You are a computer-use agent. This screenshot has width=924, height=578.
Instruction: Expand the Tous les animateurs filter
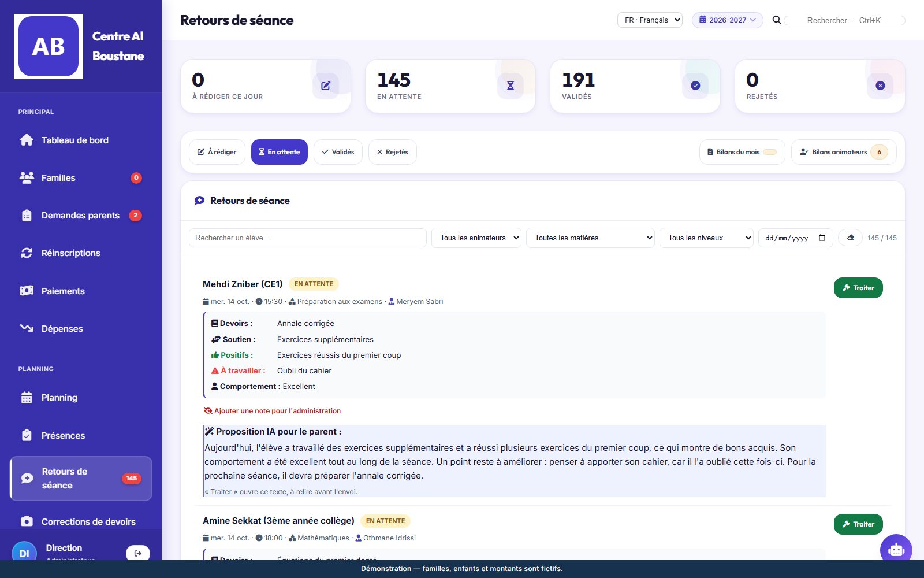476,238
